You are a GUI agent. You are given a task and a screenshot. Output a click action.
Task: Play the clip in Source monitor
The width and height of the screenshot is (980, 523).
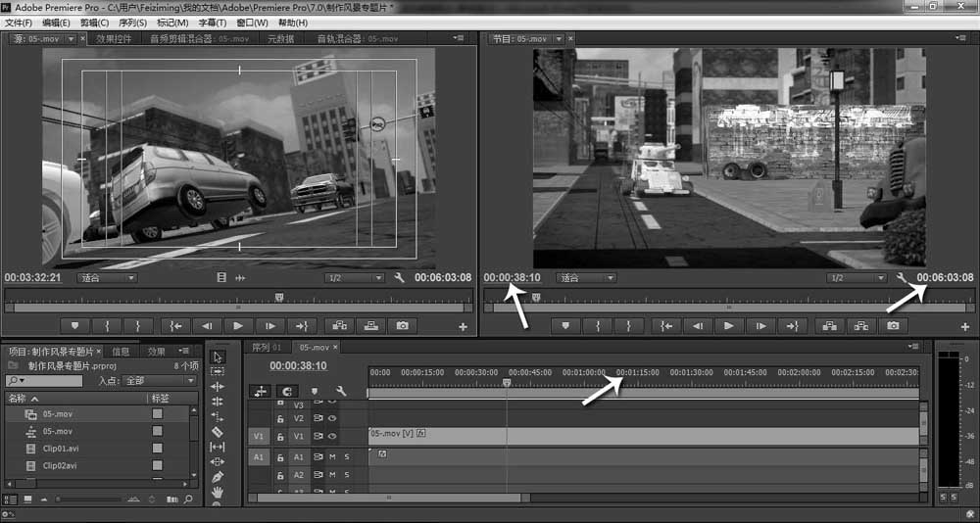click(x=238, y=325)
